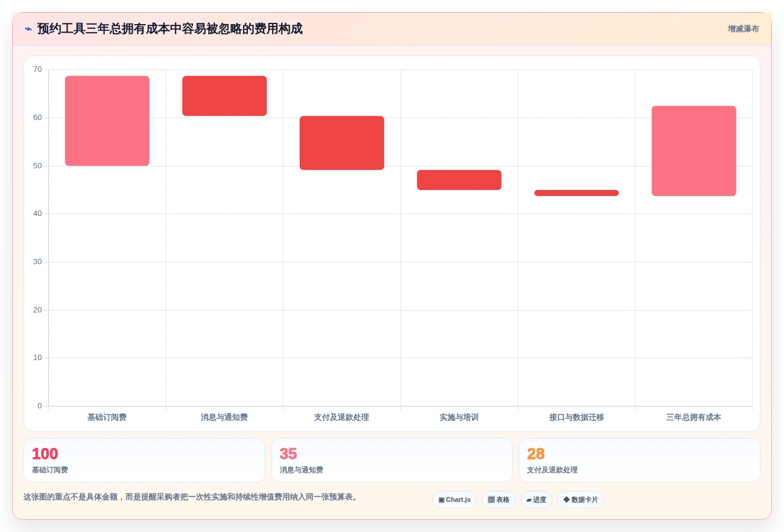Click the 消息与通知费 x-axis label

[x=224, y=417]
